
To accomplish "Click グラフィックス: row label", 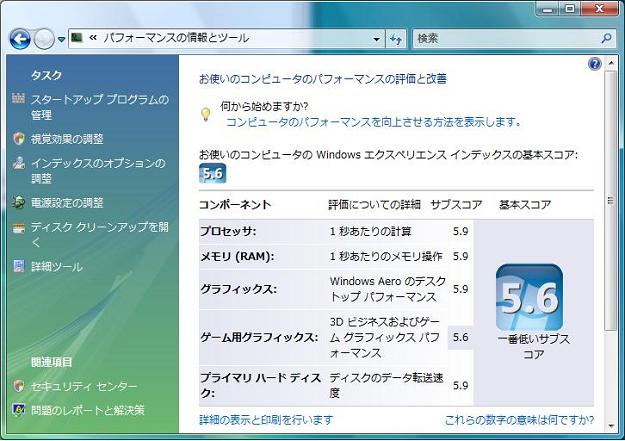I will 238,289.
